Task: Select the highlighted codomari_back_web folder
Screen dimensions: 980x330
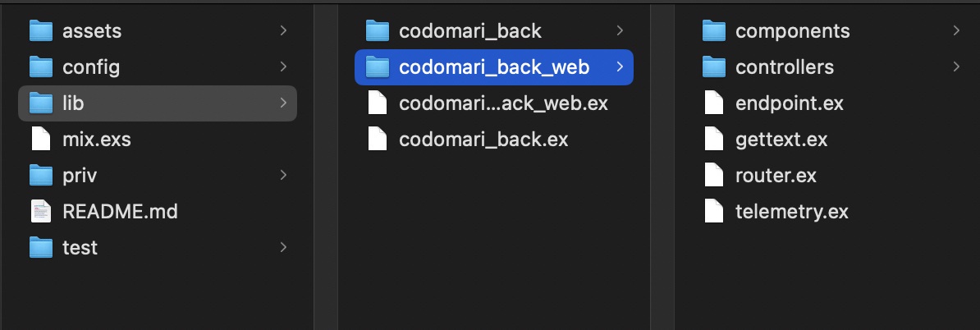Action: click(x=494, y=66)
